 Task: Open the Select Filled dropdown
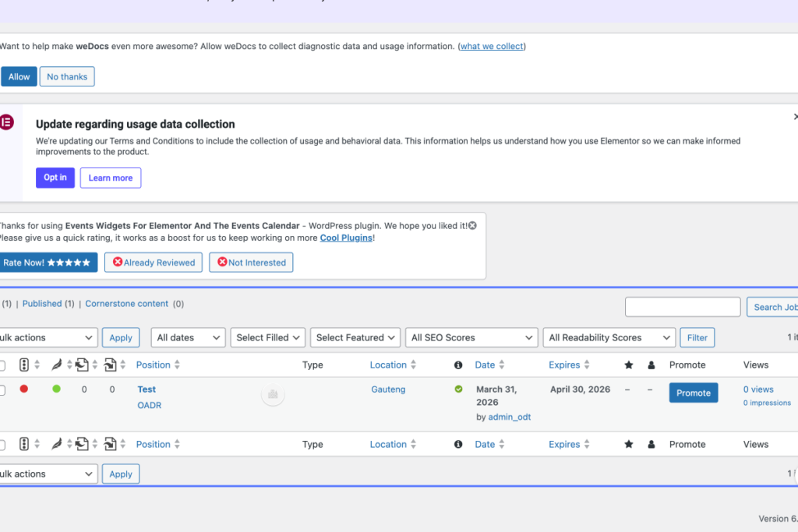268,338
